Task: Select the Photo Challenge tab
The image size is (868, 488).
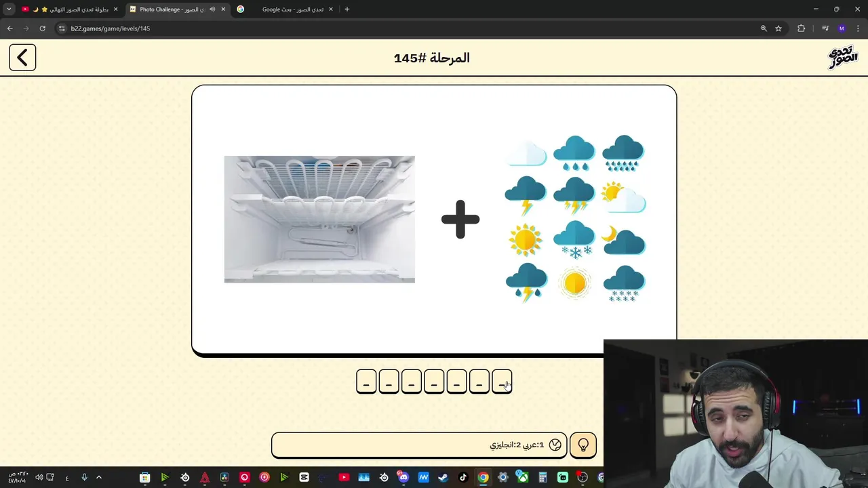Action: 178,9
